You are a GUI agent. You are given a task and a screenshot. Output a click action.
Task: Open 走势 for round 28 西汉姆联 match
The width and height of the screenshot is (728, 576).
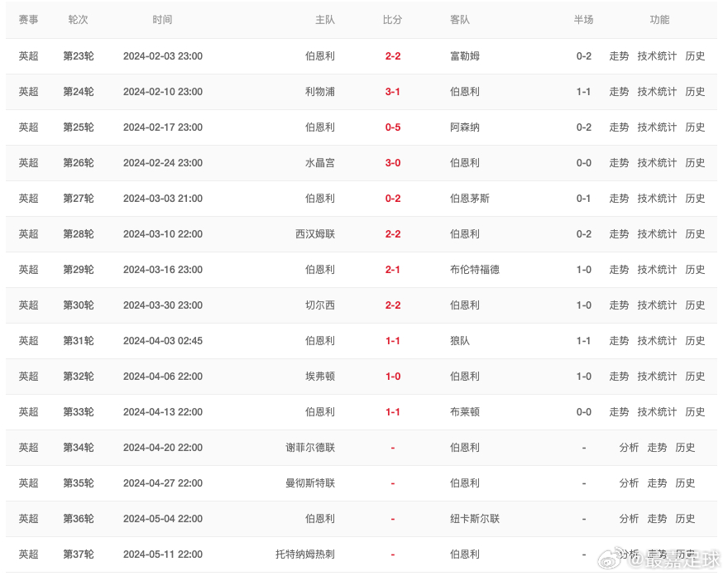pyautogui.click(x=619, y=234)
